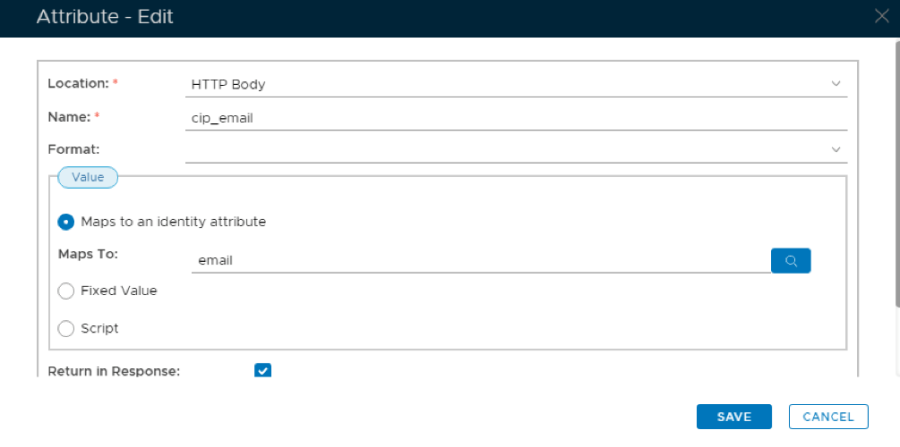Toggle the Return in Response checkbox
The width and height of the screenshot is (900, 447).
[x=263, y=371]
